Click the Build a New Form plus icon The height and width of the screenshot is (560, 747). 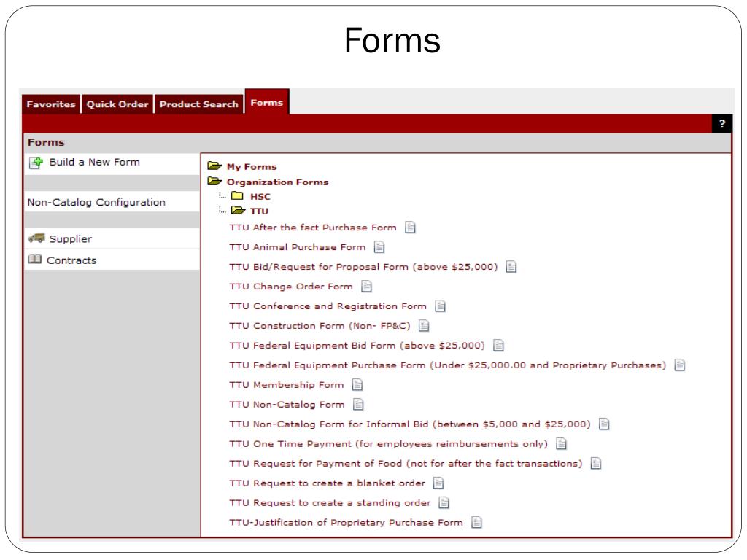[36, 163]
